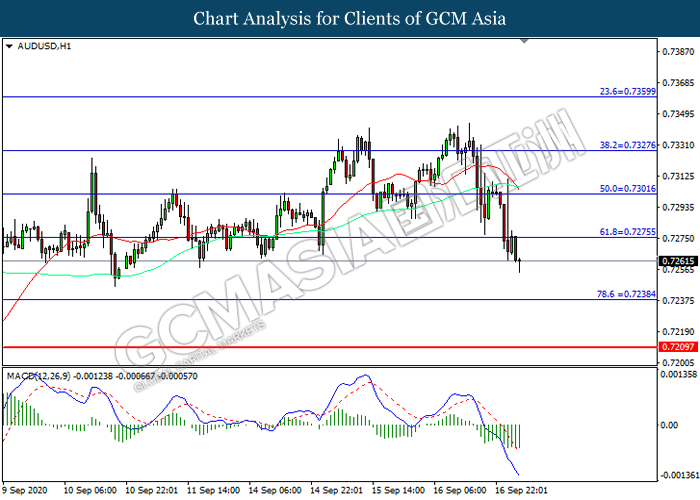
Task: Click the 78.6 =0.72384 Fibonacci label
Action: pyautogui.click(x=626, y=294)
